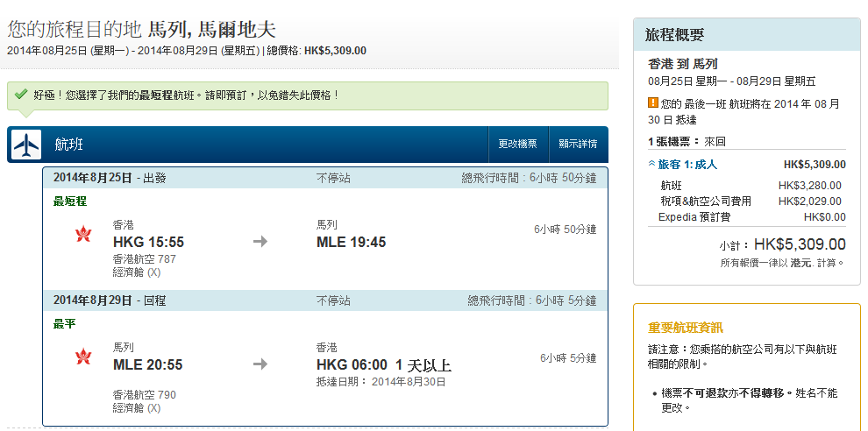Click the 更改機票 button

pos(517,144)
